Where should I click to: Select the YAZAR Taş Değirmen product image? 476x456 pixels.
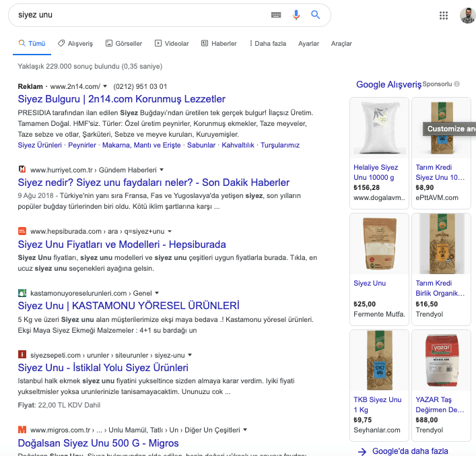(441, 360)
